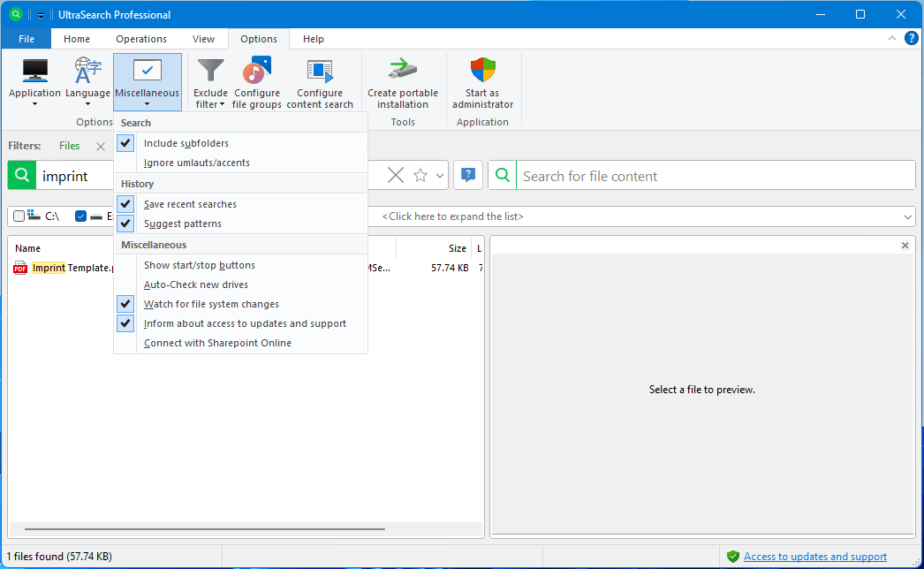924x569 pixels.
Task: Open Configure file groups
Action: (x=257, y=72)
